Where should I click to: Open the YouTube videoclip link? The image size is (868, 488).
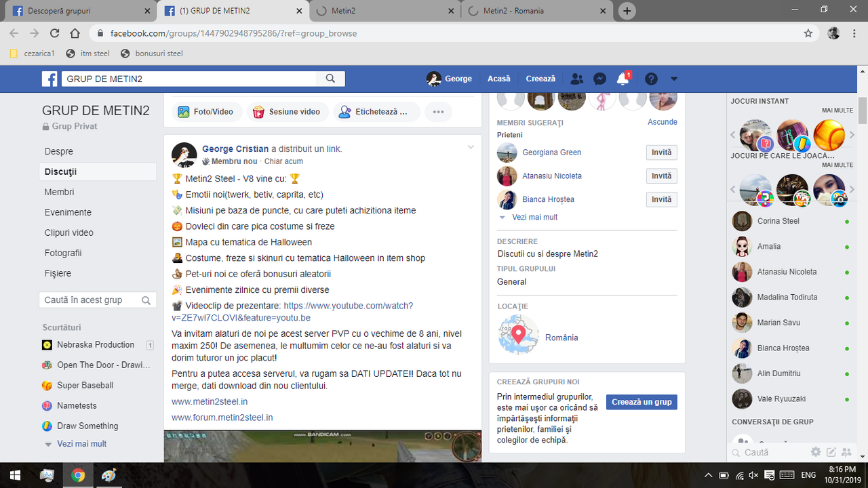point(292,312)
